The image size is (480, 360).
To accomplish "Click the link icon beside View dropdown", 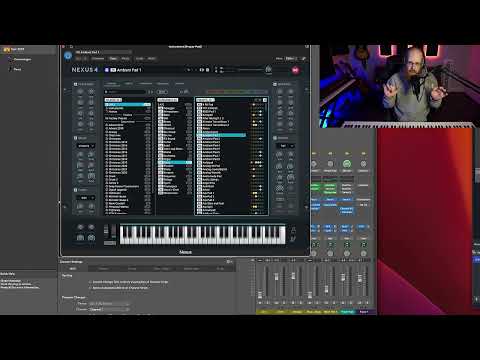I will click(303, 58).
